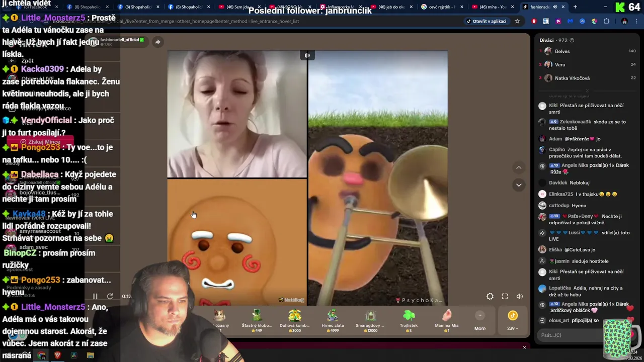Click Natálka guest name label in video

click(291, 300)
